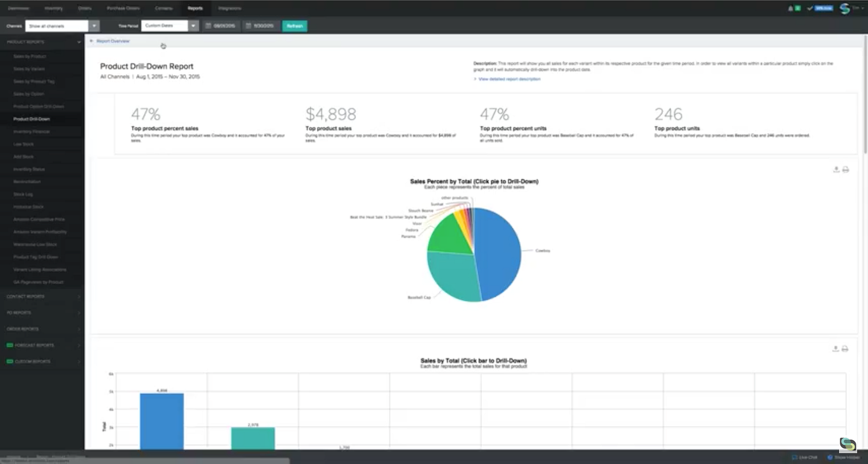The width and height of the screenshot is (868, 464).
Task: Open the Inventory tab
Action: pos(54,8)
